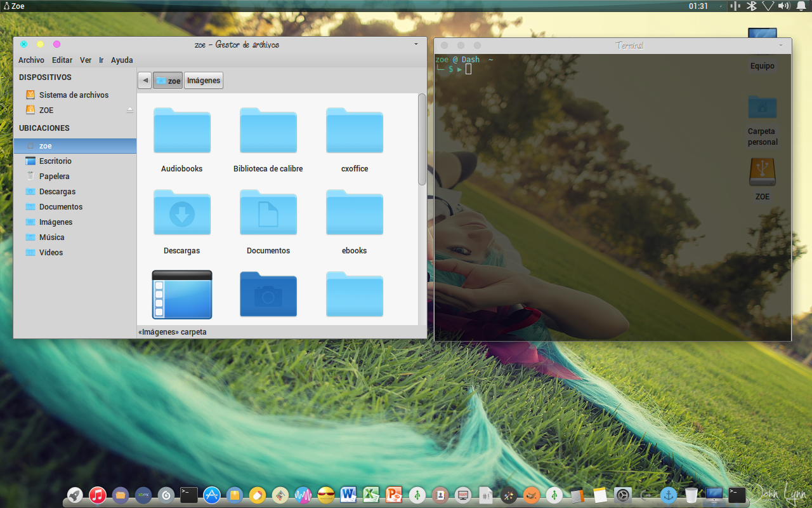Click the Imágenes path bar button
The height and width of the screenshot is (508, 812).
coord(204,81)
